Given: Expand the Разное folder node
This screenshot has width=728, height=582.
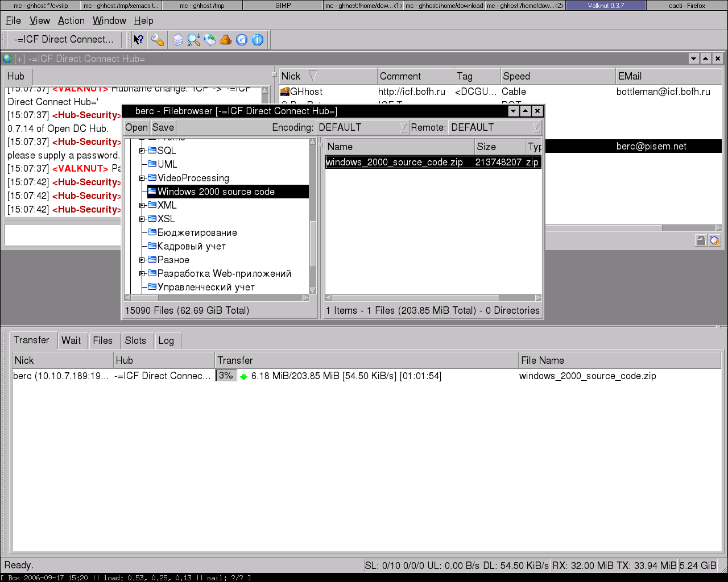Looking at the screenshot, I should pyautogui.click(x=142, y=260).
